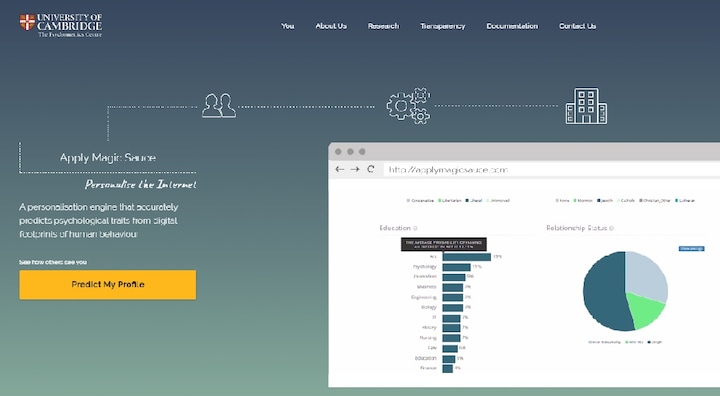Go to the Research section
This screenshot has width=720, height=396.
coord(383,26)
